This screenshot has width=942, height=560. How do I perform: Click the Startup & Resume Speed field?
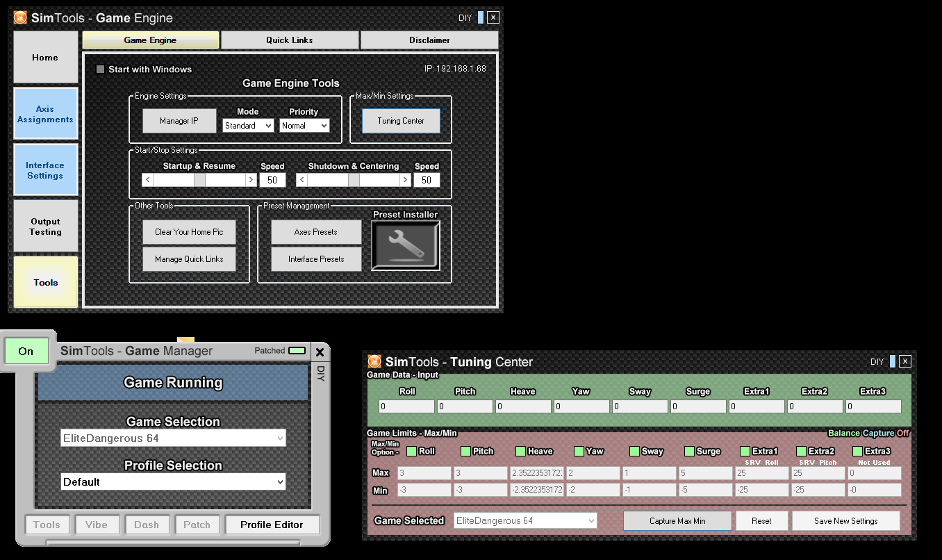(272, 180)
